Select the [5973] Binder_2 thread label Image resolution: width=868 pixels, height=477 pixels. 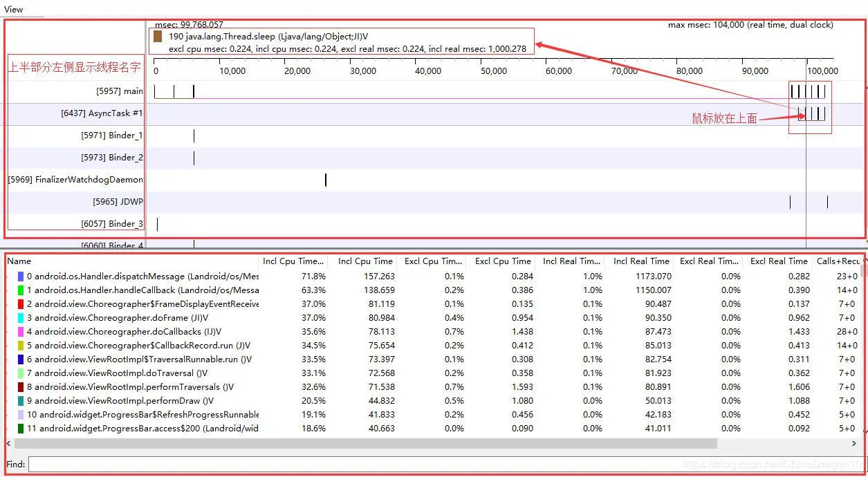pos(111,158)
